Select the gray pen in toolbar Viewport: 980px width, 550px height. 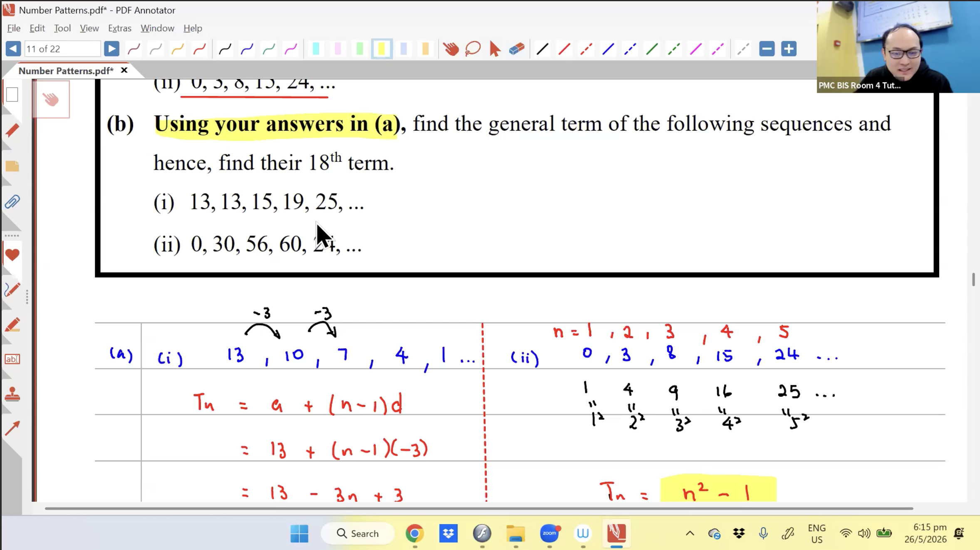point(156,49)
